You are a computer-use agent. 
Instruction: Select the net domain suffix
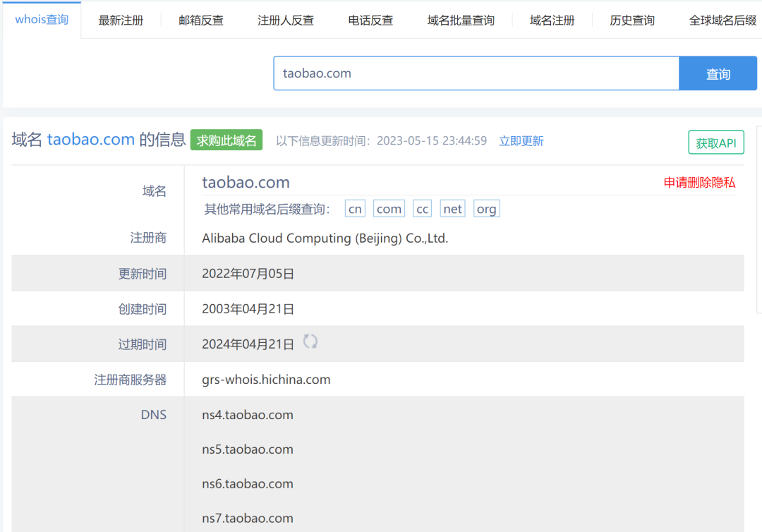[x=452, y=209]
